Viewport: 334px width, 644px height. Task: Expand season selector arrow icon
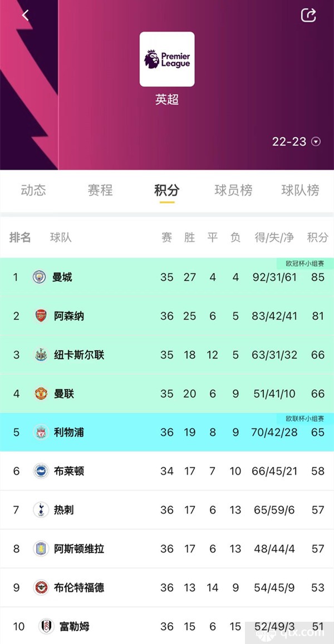[316, 142]
